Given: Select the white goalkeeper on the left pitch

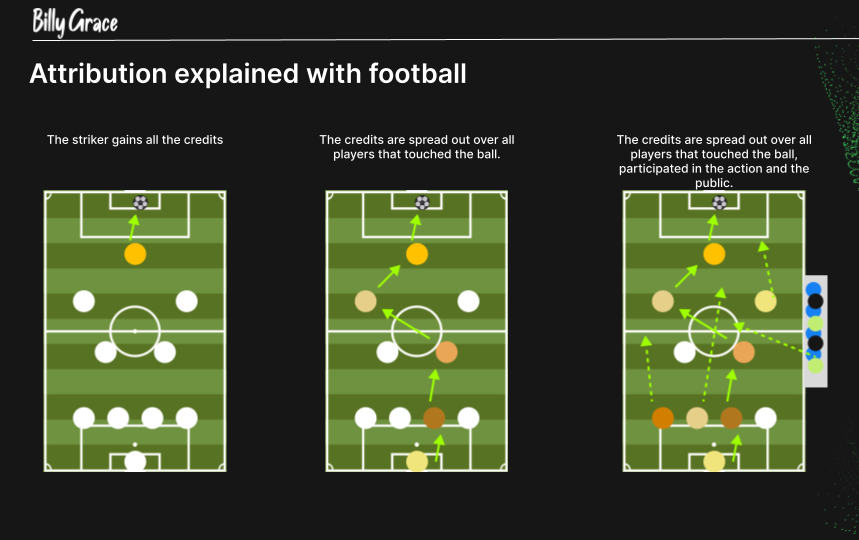Looking at the screenshot, I should [135, 461].
